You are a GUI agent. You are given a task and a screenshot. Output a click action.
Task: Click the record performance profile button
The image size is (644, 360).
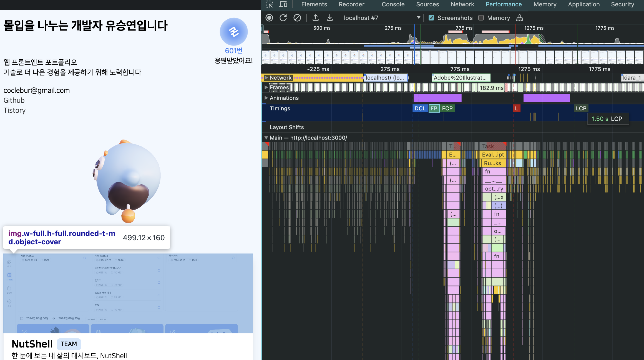(269, 18)
